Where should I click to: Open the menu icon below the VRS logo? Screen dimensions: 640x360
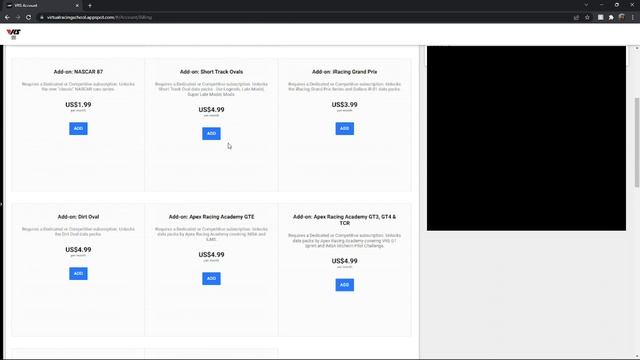click(x=13, y=38)
